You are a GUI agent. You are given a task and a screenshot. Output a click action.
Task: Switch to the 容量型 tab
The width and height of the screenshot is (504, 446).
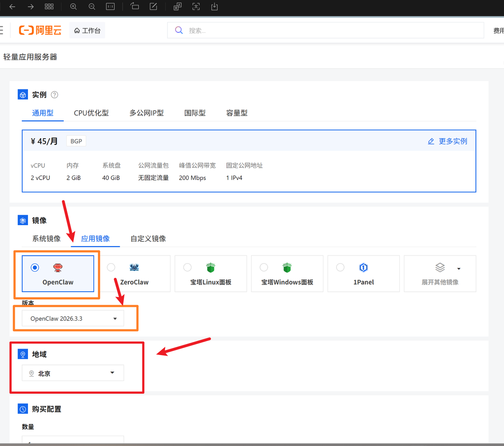tap(237, 113)
